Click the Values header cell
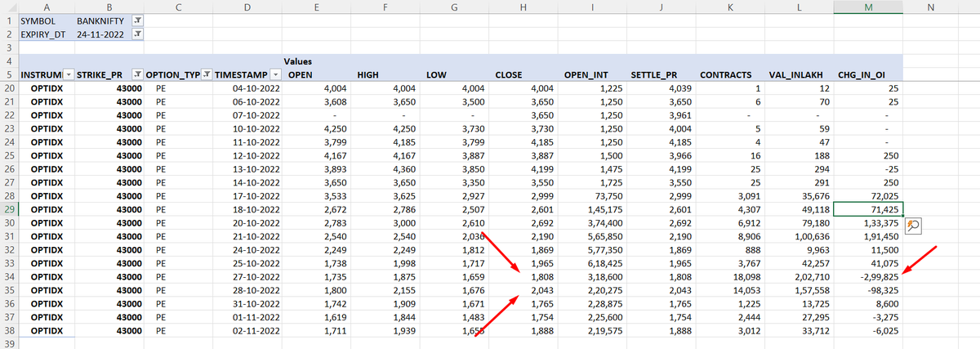980x349 pixels. pos(300,60)
